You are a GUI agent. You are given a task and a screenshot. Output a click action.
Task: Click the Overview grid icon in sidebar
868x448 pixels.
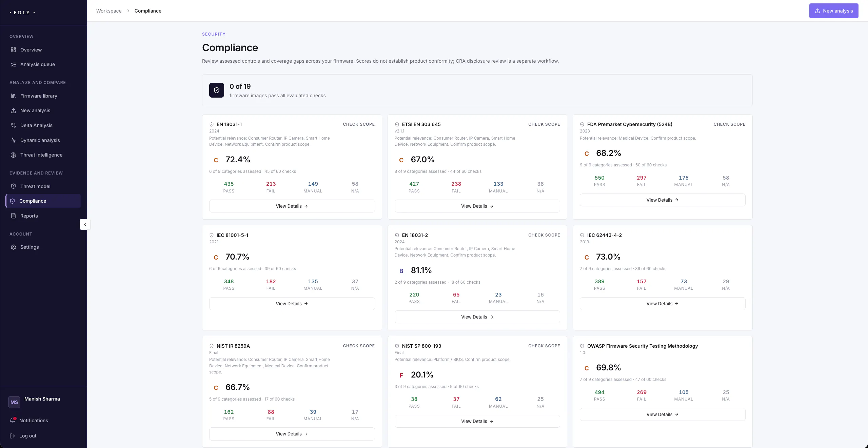pos(13,50)
